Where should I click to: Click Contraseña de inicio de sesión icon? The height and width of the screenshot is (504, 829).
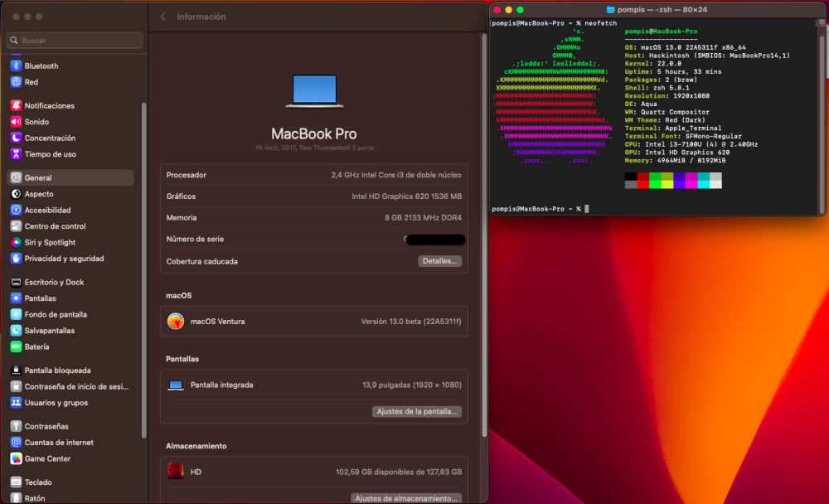click(16, 386)
